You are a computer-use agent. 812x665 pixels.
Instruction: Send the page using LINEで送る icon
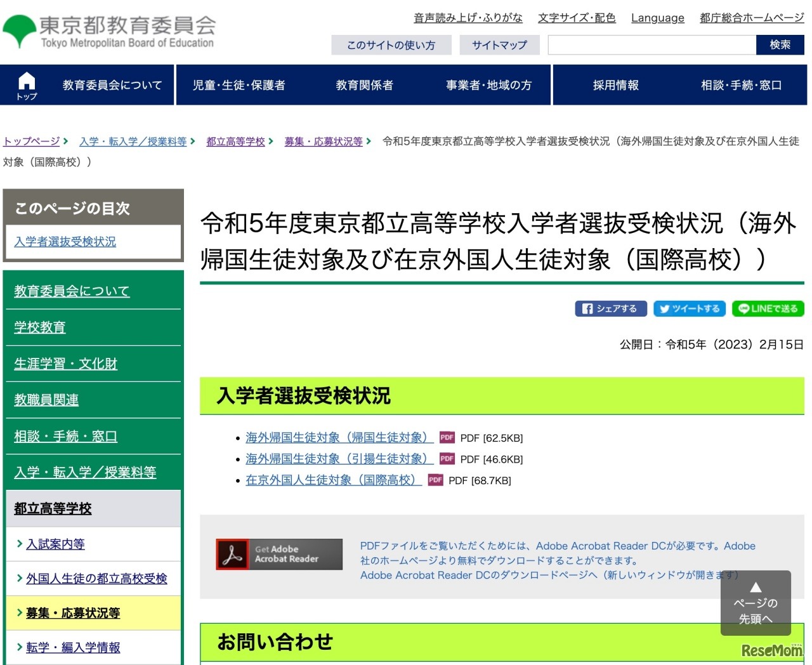click(x=768, y=308)
